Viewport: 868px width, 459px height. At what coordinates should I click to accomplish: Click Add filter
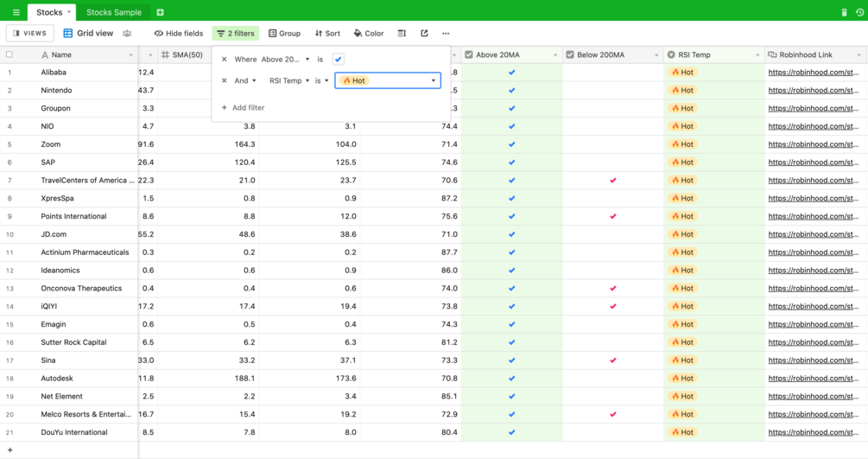click(243, 107)
